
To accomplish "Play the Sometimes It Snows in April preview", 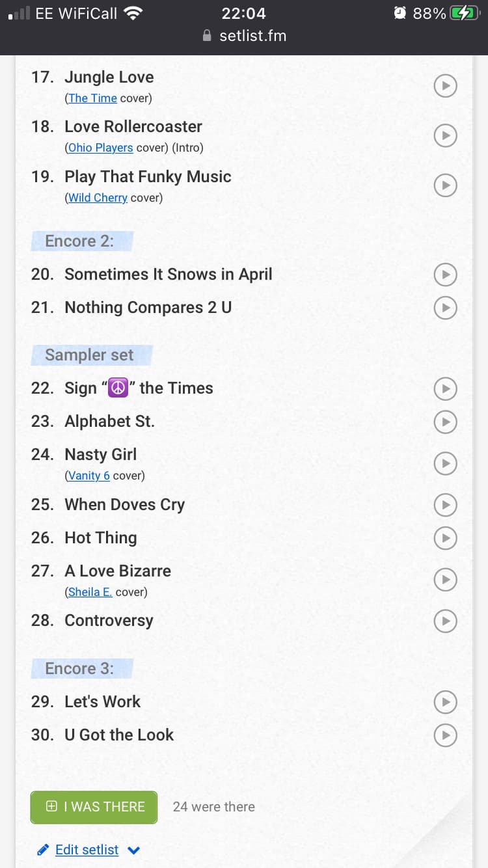I will [445, 275].
